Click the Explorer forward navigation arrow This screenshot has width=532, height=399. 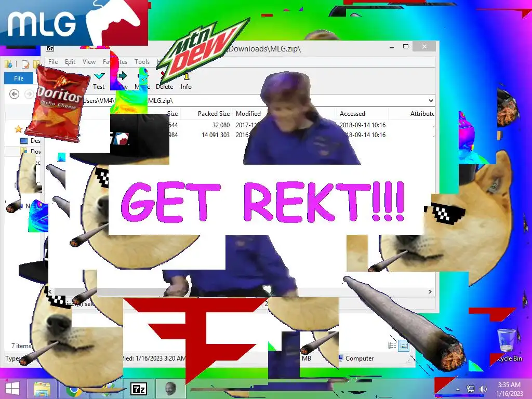(30, 94)
